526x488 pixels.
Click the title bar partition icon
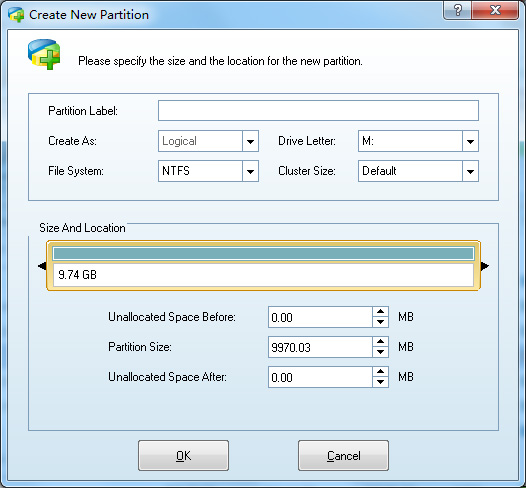coord(16,14)
